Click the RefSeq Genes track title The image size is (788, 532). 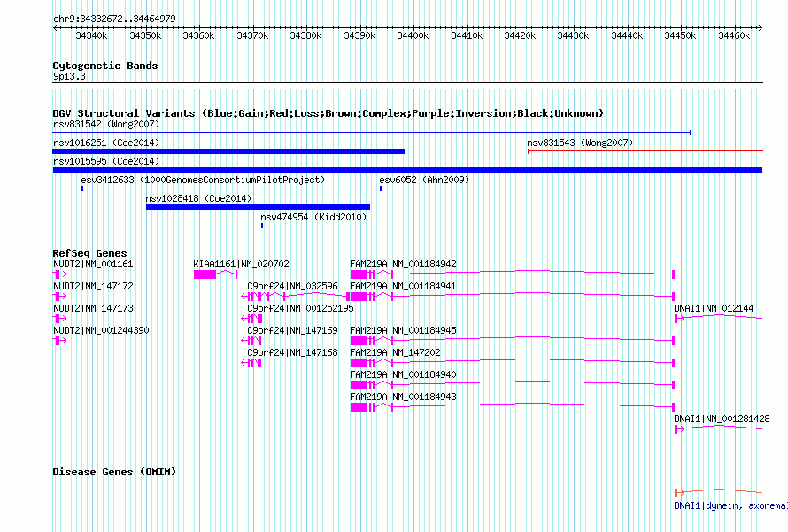[x=89, y=253]
